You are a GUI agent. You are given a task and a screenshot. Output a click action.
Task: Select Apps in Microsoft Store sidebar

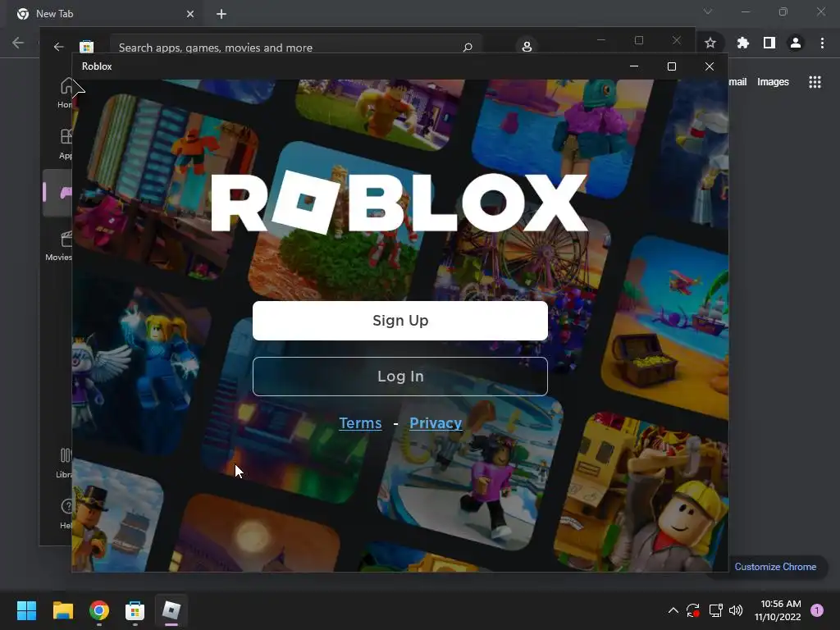(66, 144)
